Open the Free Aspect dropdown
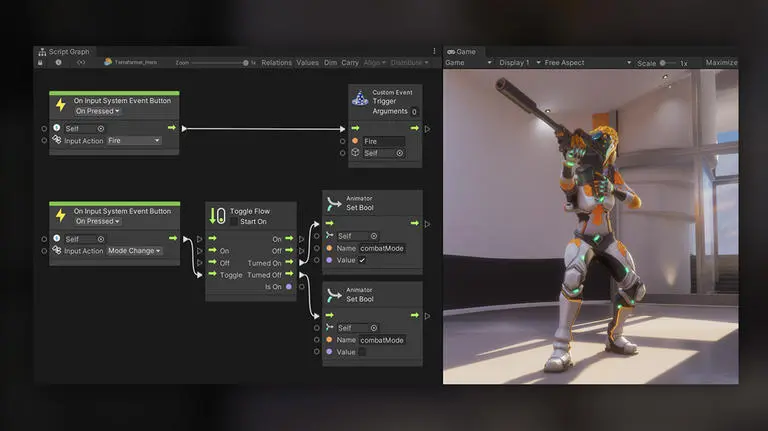This screenshot has height=431, width=768. [588, 63]
